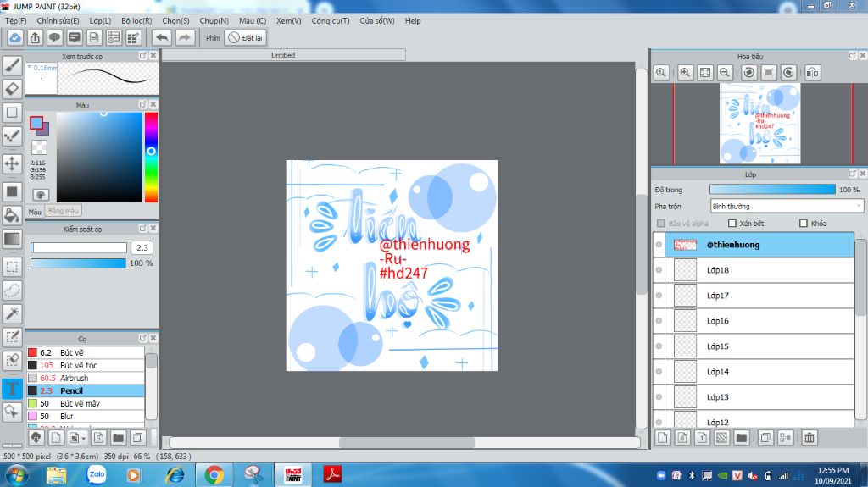Select the Blur brush
This screenshot has width=868, height=487.
[x=86, y=416]
